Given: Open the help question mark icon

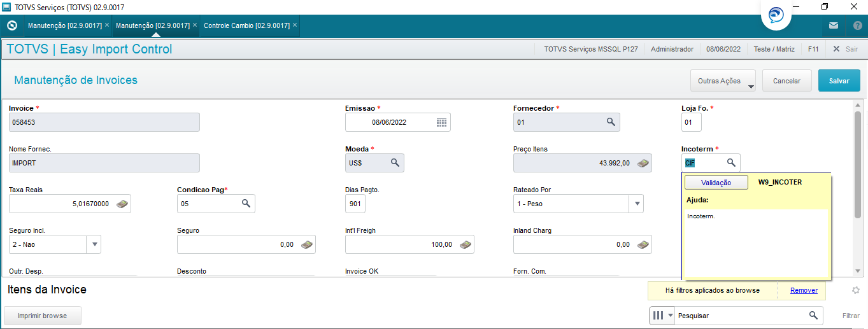Looking at the screenshot, I should pos(857,25).
